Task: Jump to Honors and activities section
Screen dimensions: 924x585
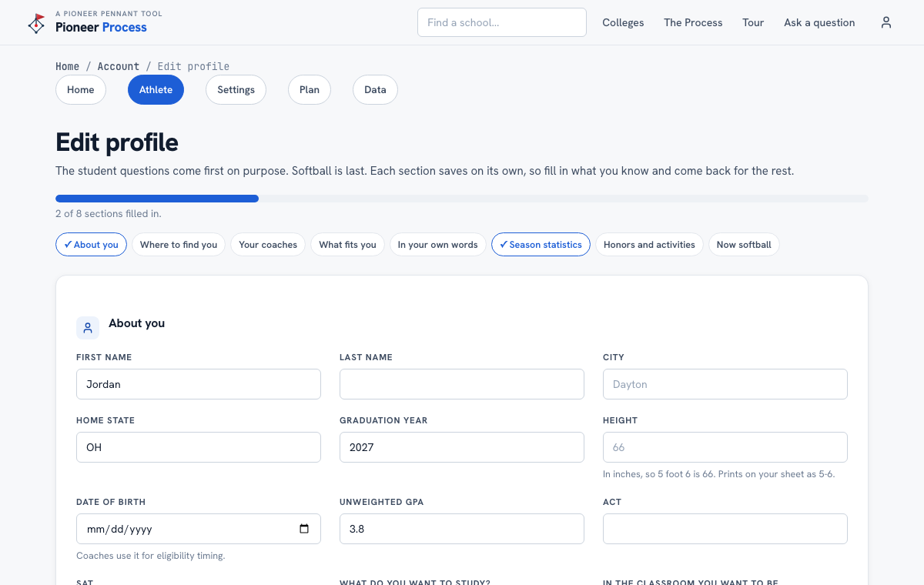Action: (x=649, y=245)
